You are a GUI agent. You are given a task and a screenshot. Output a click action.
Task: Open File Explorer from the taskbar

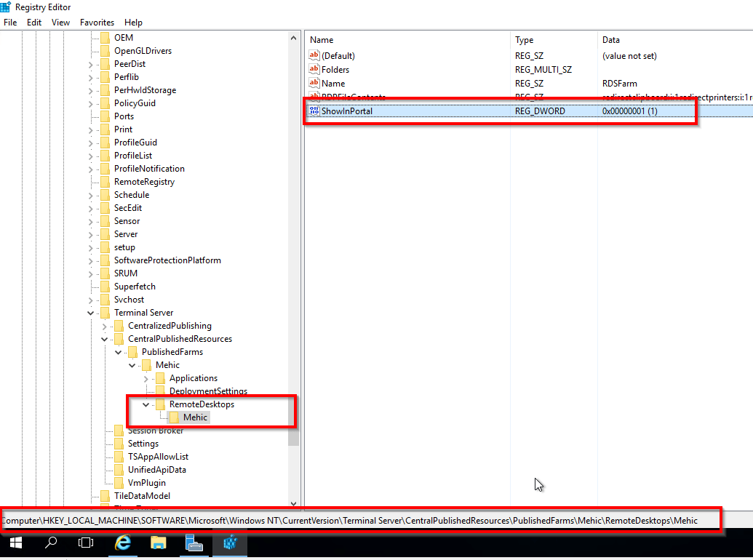(158, 545)
